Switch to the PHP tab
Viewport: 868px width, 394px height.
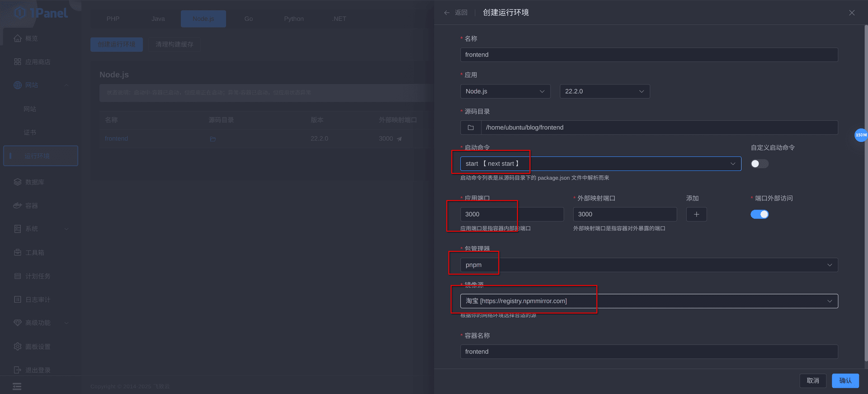113,19
